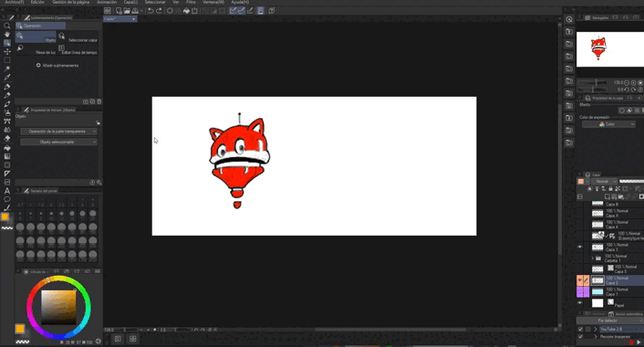Open the Filtro menu
This screenshot has height=347, width=644.
pyautogui.click(x=191, y=2)
